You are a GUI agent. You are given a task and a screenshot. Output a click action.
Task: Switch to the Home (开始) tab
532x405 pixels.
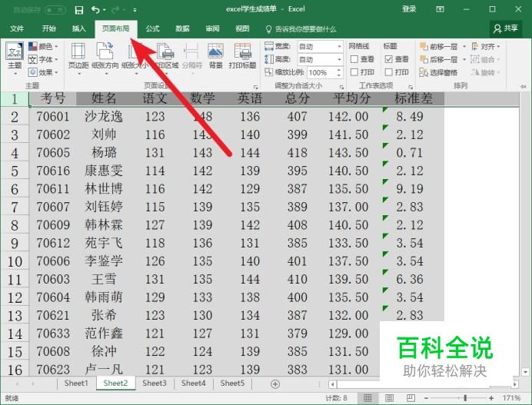point(49,29)
